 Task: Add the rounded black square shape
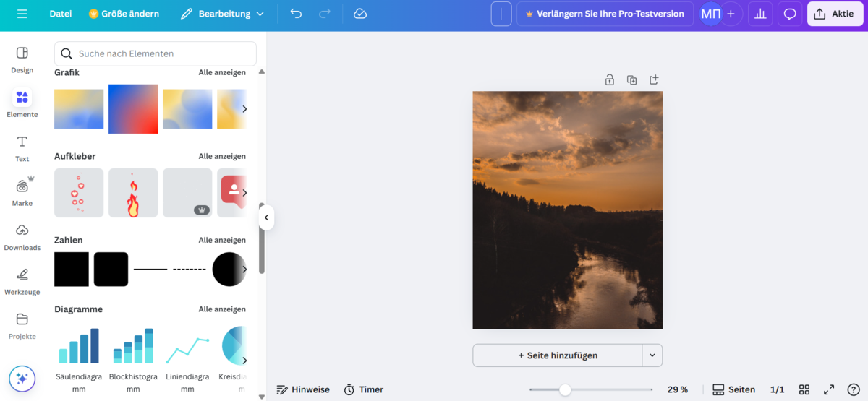(111, 269)
